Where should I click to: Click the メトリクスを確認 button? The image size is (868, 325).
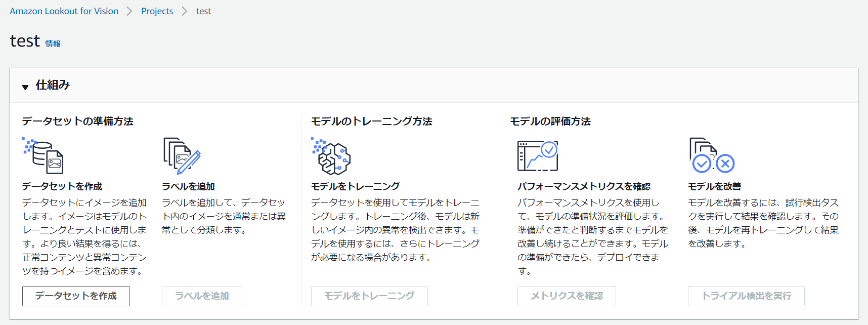click(567, 296)
